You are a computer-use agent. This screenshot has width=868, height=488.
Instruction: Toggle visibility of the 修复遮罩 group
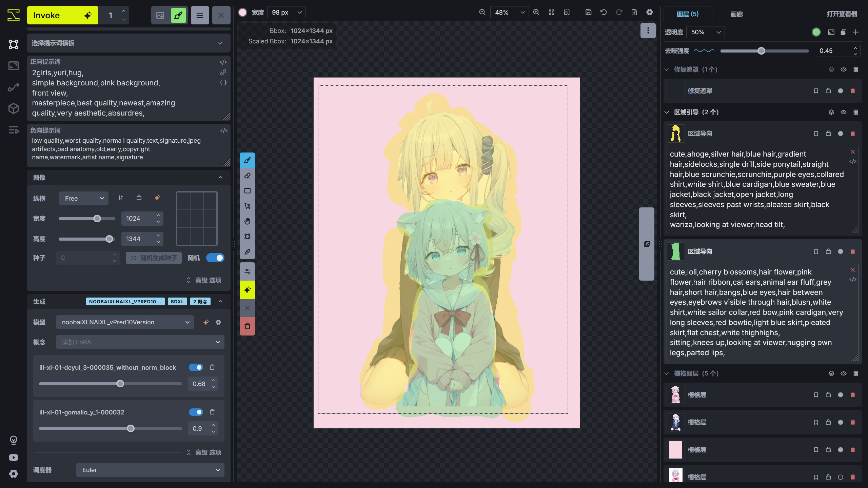(844, 69)
